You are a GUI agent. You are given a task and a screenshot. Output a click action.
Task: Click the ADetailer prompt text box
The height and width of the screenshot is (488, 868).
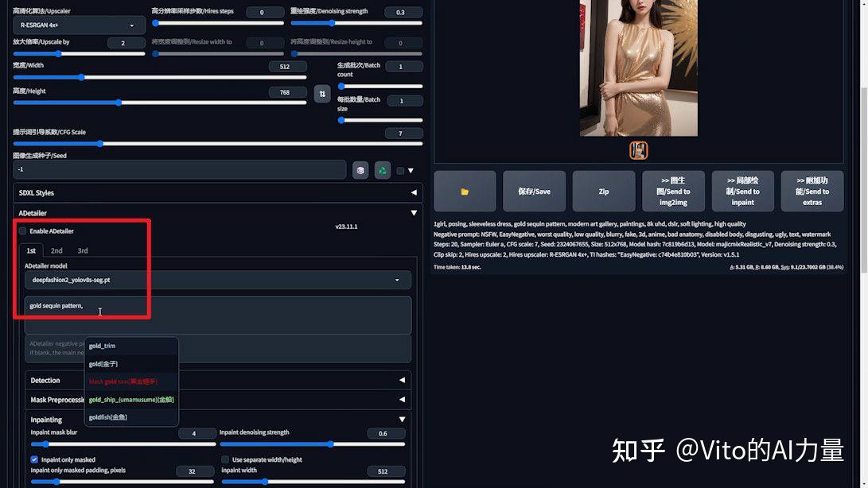(x=217, y=315)
